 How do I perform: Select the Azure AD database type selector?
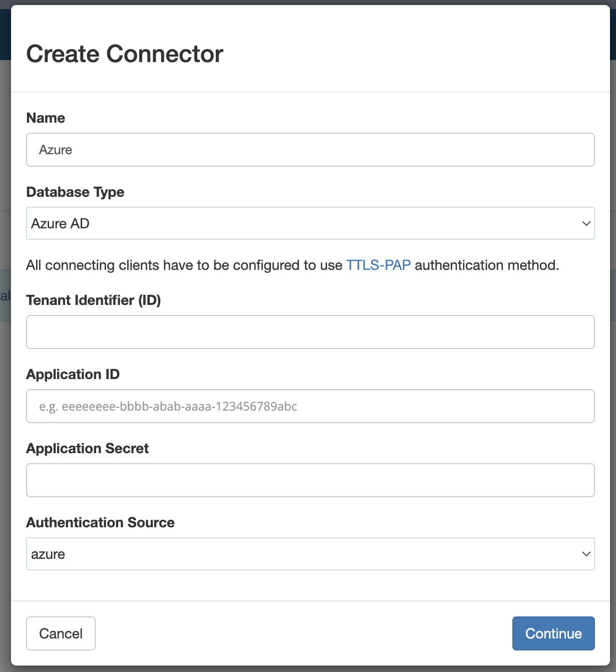click(310, 223)
